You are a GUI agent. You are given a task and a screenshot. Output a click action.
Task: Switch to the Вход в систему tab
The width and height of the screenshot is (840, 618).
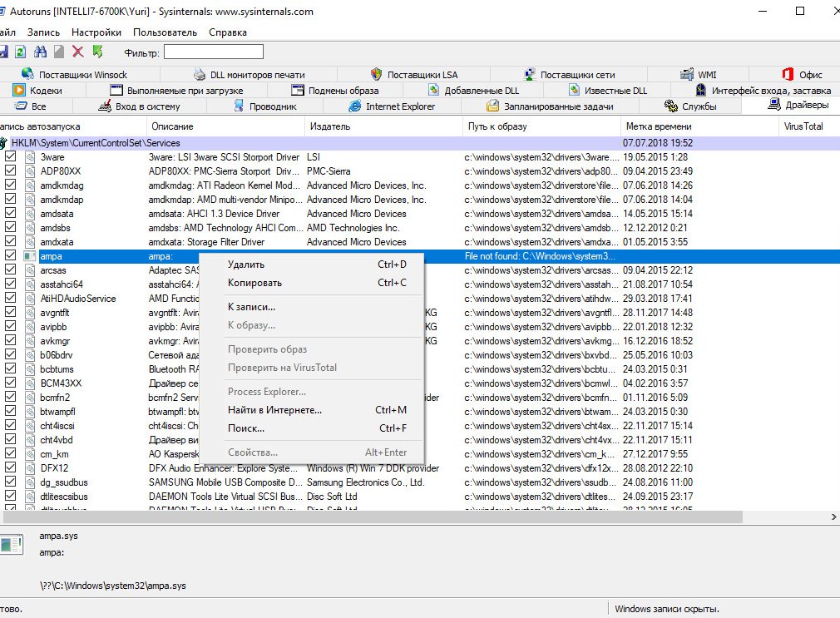click(x=139, y=106)
